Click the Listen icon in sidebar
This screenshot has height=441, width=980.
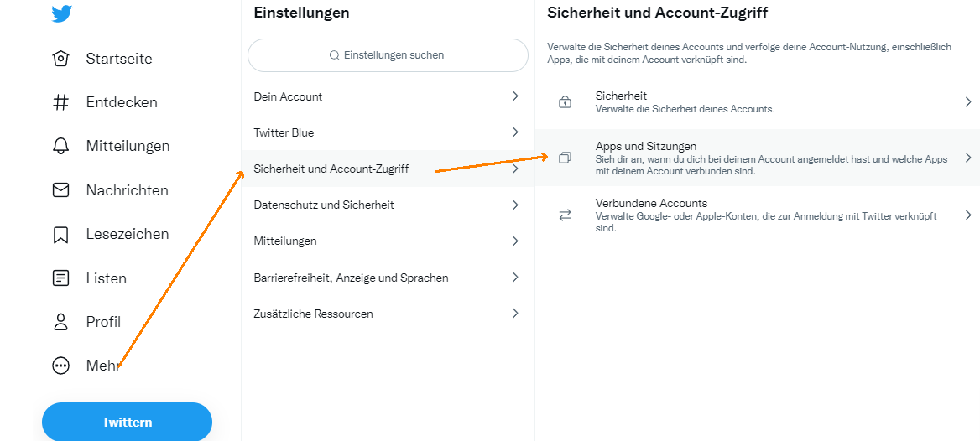point(60,278)
